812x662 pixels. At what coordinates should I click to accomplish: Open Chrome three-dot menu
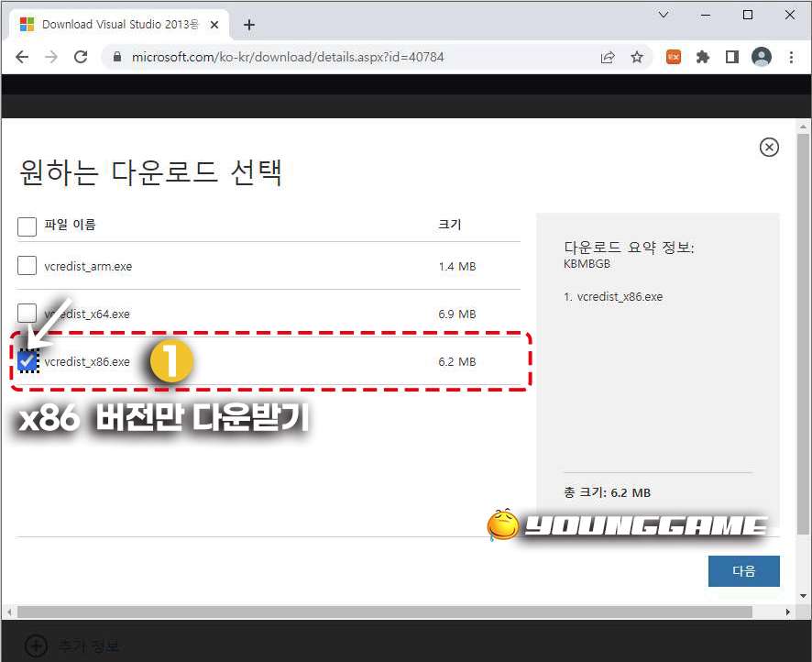(x=791, y=57)
